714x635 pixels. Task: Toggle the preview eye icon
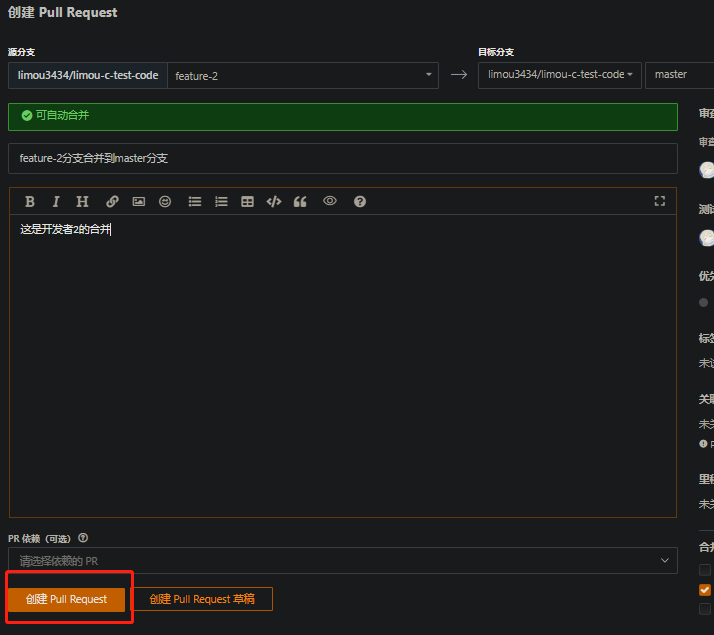pos(329,201)
